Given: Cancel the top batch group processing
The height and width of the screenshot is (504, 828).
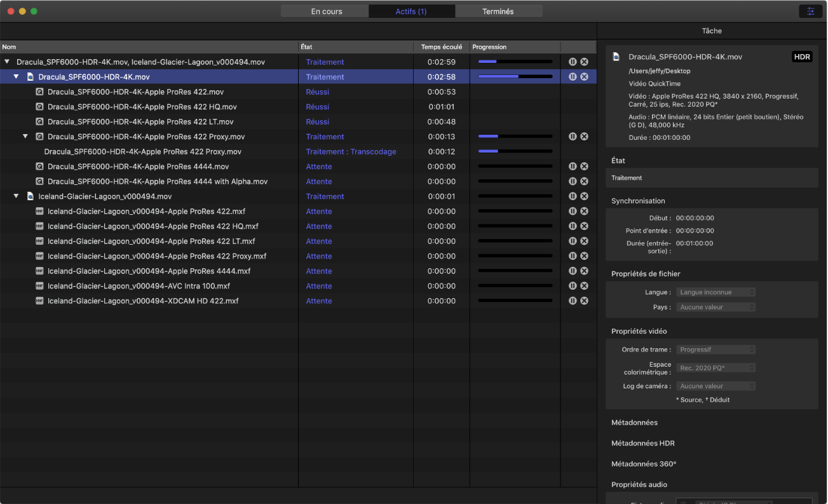Looking at the screenshot, I should [x=584, y=62].
